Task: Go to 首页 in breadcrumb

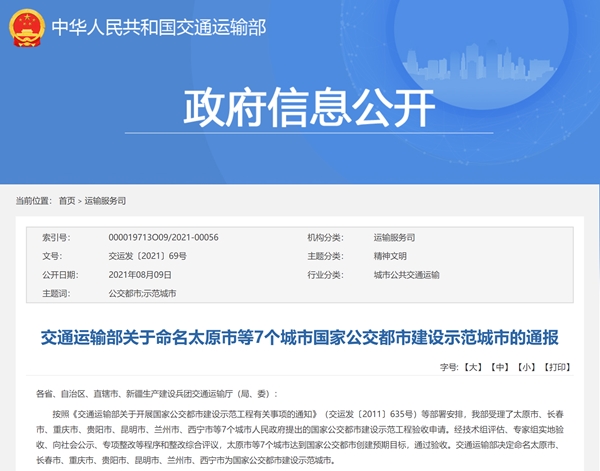Action: click(67, 201)
